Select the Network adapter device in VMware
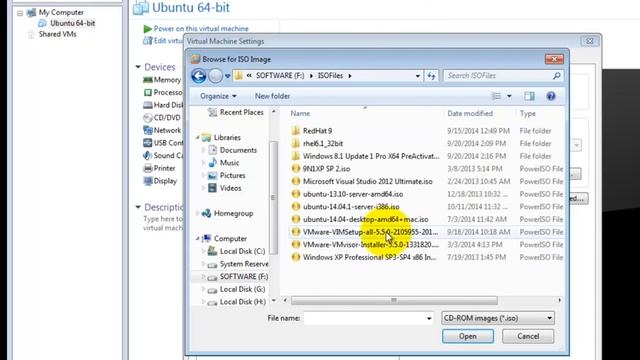The height and width of the screenshot is (360, 640). (x=162, y=130)
